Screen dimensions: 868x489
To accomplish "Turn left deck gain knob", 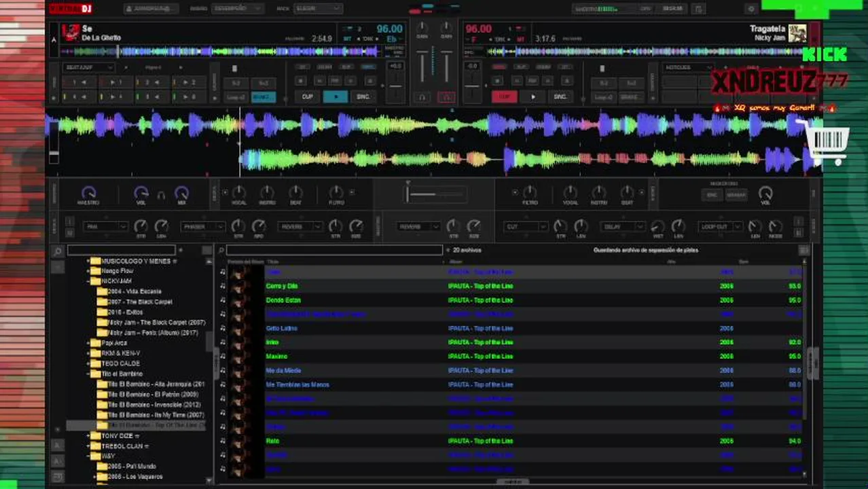I will tap(422, 28).
